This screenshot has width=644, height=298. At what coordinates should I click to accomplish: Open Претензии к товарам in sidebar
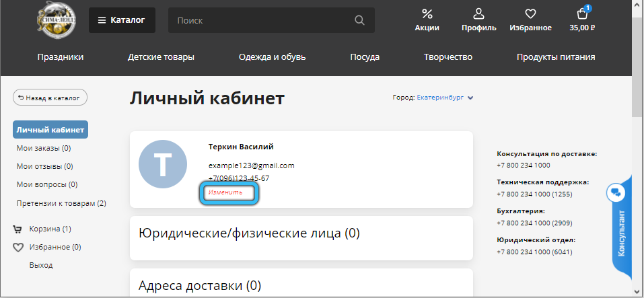point(61,202)
